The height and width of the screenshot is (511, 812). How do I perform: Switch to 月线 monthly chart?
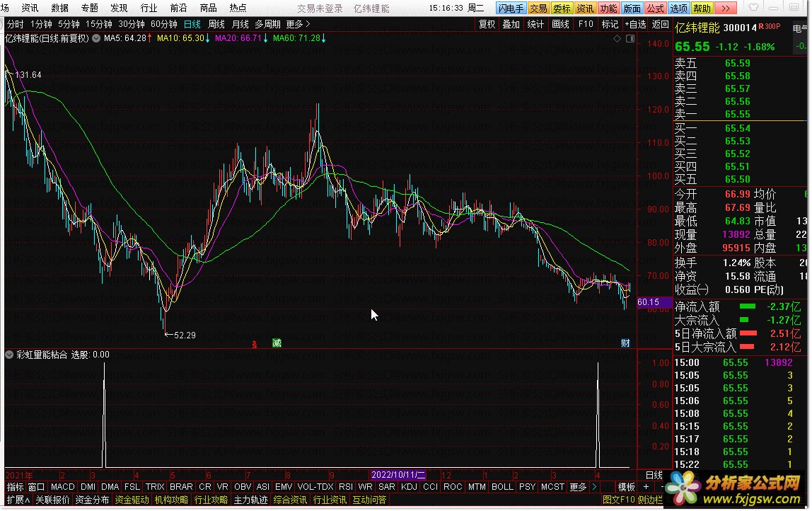[240, 24]
